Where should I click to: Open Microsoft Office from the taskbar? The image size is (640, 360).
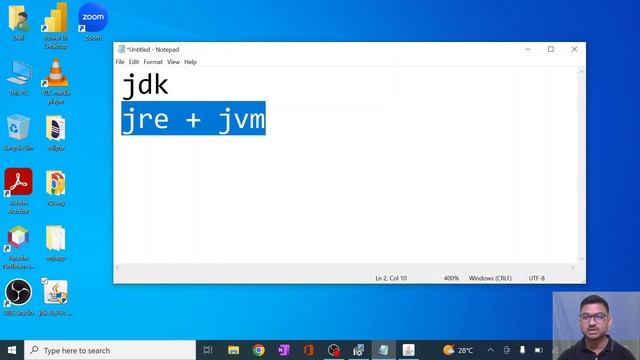click(x=309, y=350)
